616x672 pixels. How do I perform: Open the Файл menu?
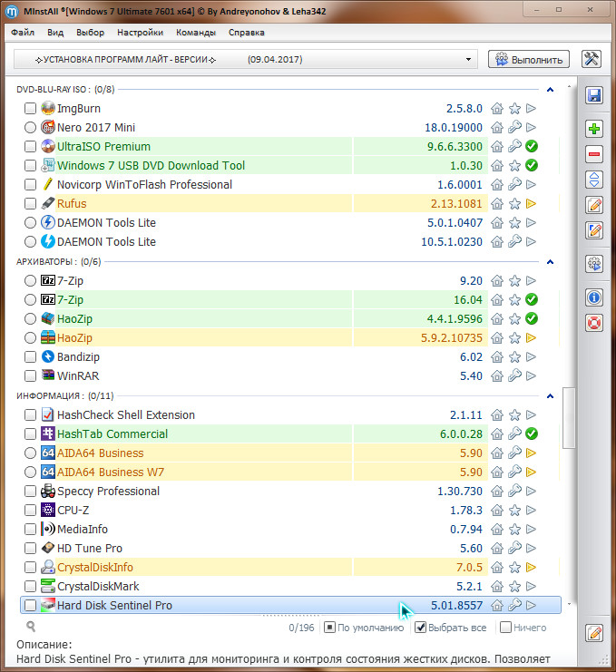[23, 33]
